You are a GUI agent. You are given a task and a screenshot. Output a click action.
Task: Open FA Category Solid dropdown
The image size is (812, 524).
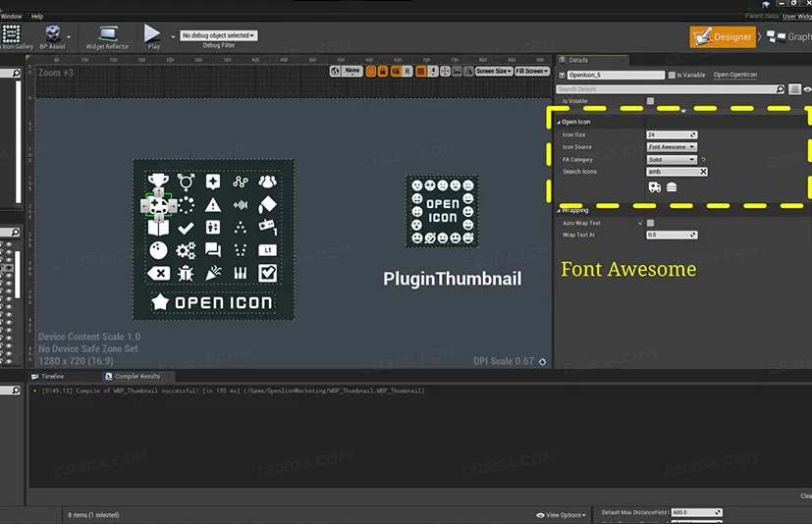[x=672, y=160]
